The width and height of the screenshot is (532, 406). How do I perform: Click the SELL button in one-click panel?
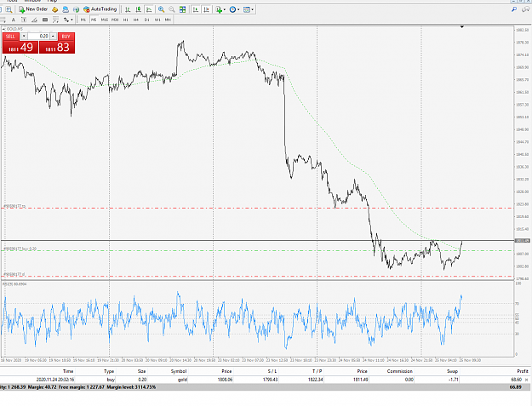(x=10, y=37)
